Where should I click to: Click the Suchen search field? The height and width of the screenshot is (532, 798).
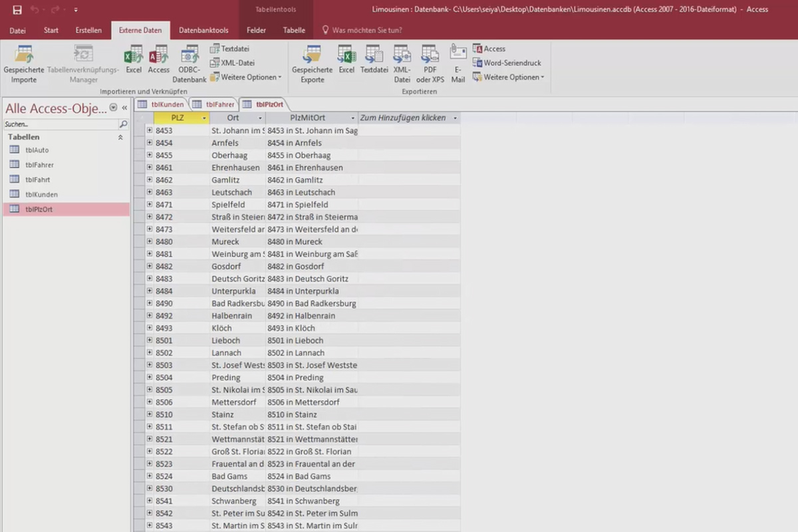pos(60,124)
